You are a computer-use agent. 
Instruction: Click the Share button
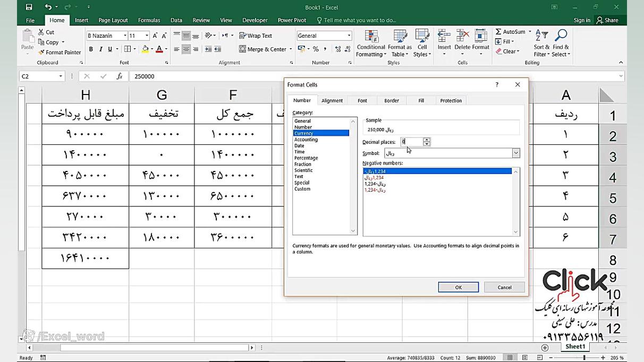pyautogui.click(x=607, y=20)
